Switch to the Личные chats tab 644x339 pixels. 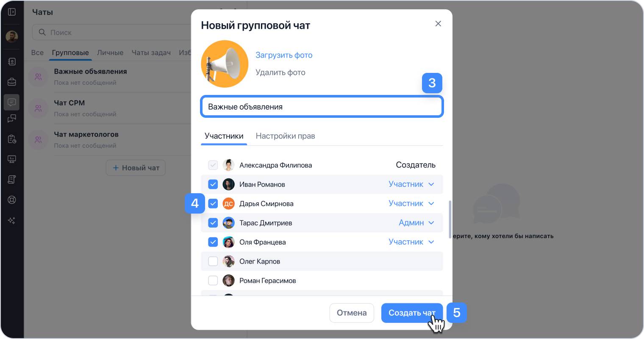coord(110,53)
